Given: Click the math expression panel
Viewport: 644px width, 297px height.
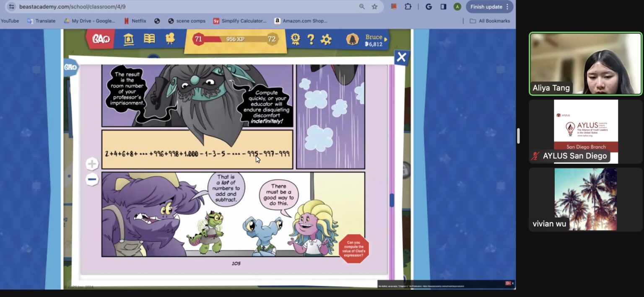Looking at the screenshot, I should (197, 149).
